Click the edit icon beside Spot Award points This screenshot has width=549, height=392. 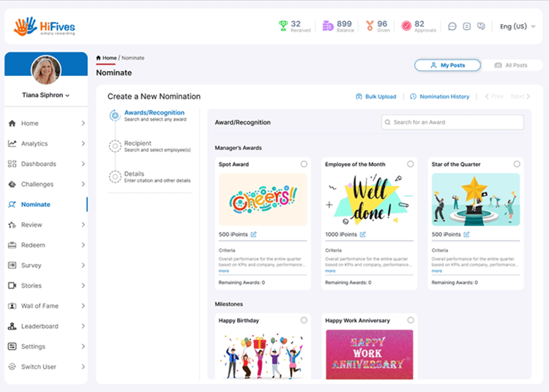[253, 234]
